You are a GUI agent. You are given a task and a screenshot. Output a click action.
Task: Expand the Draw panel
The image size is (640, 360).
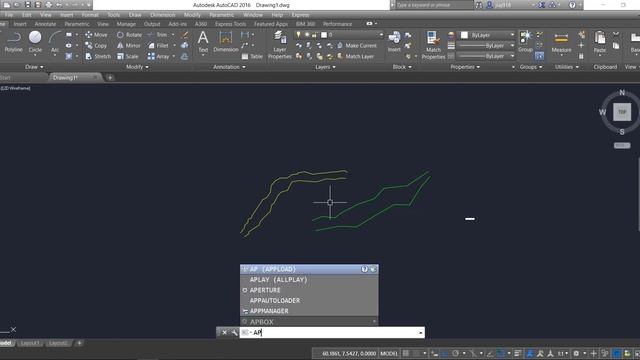[34, 67]
